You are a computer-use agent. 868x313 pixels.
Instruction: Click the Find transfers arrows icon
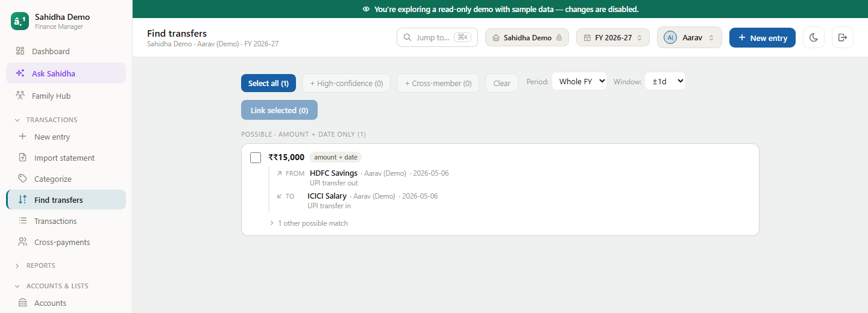pos(23,200)
